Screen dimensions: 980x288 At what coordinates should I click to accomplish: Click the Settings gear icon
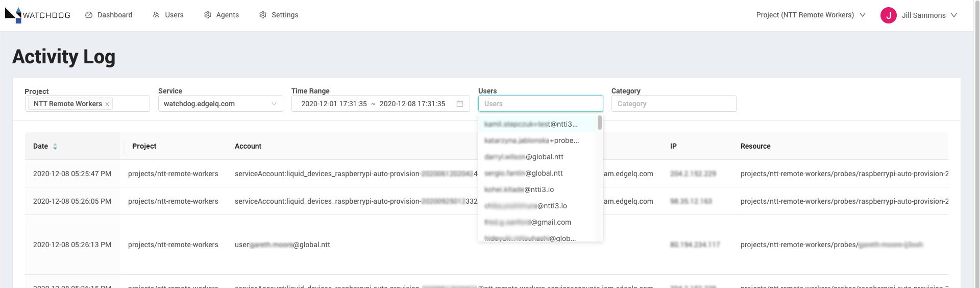[263, 15]
